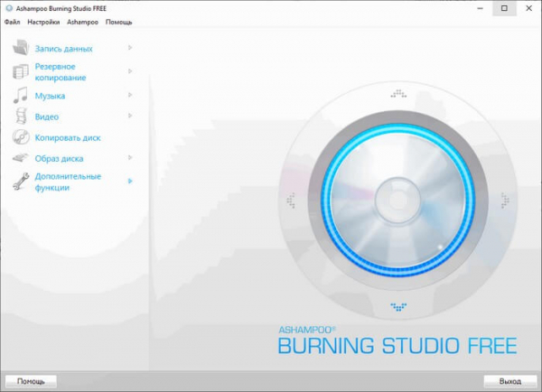Image resolution: width=542 pixels, height=392 pixels.
Task: Close the Ashampoo Burning Studio window
Action: pyautogui.click(x=528, y=8)
